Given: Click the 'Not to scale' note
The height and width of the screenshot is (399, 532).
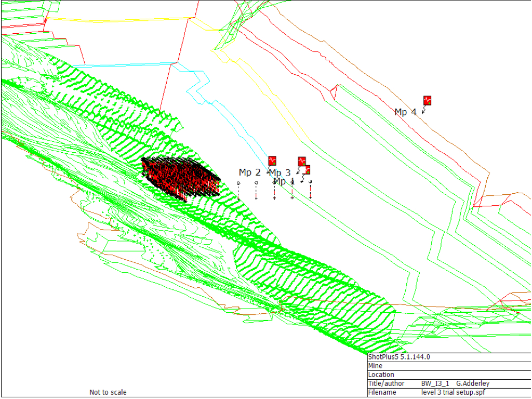Looking at the screenshot, I should (108, 392).
